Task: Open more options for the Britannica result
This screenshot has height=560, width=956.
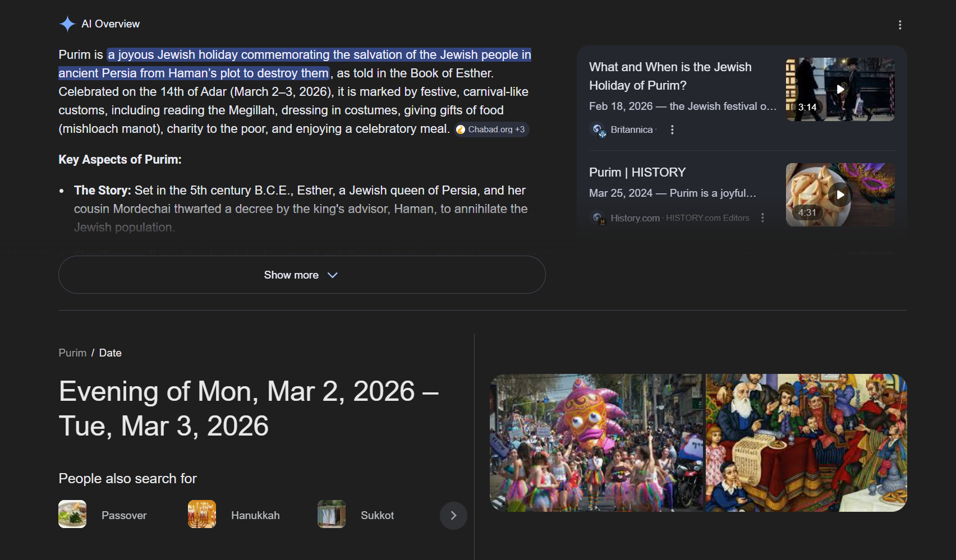Action: [x=672, y=130]
